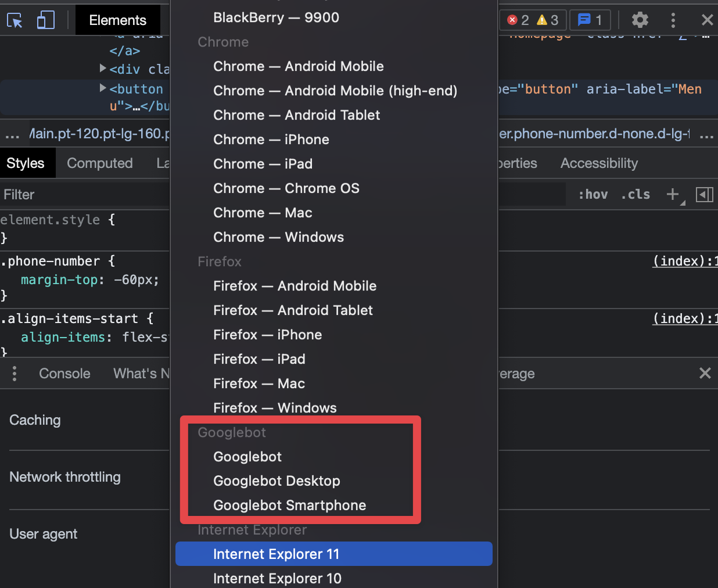Expand the button element node
The image size is (718, 588).
click(x=103, y=88)
